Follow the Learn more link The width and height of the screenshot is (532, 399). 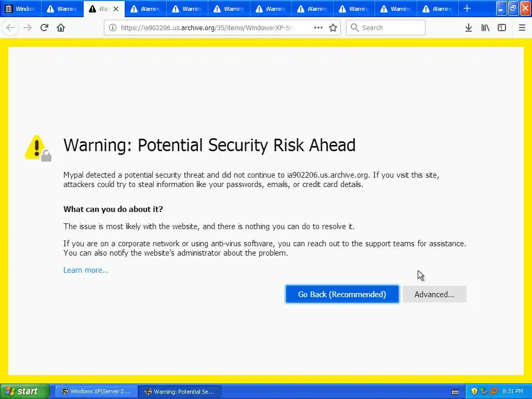(86, 270)
